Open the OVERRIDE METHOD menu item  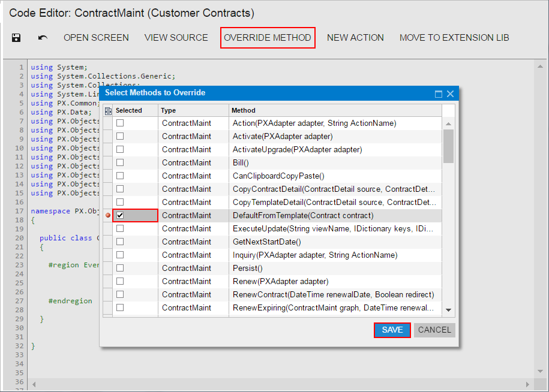coord(268,38)
